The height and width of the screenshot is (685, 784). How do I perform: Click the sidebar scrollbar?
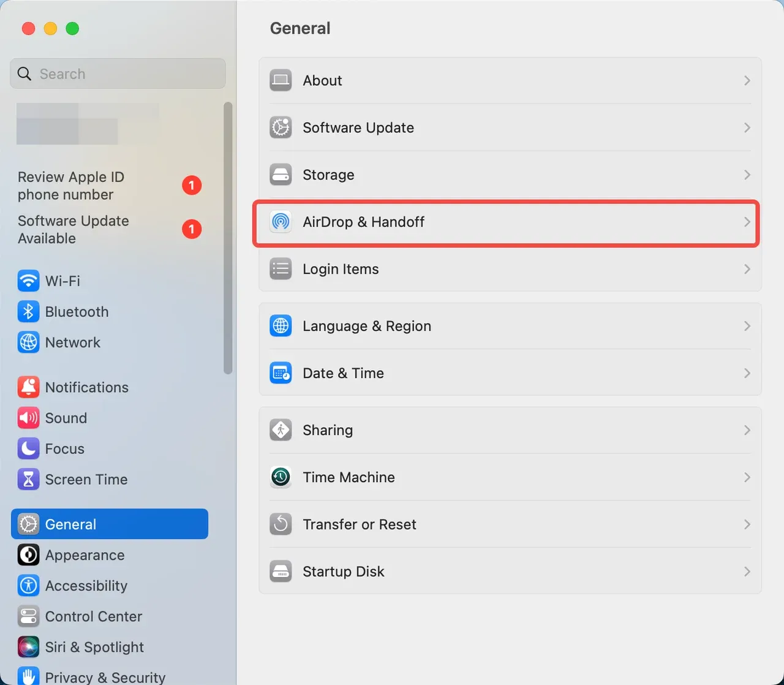click(x=228, y=238)
